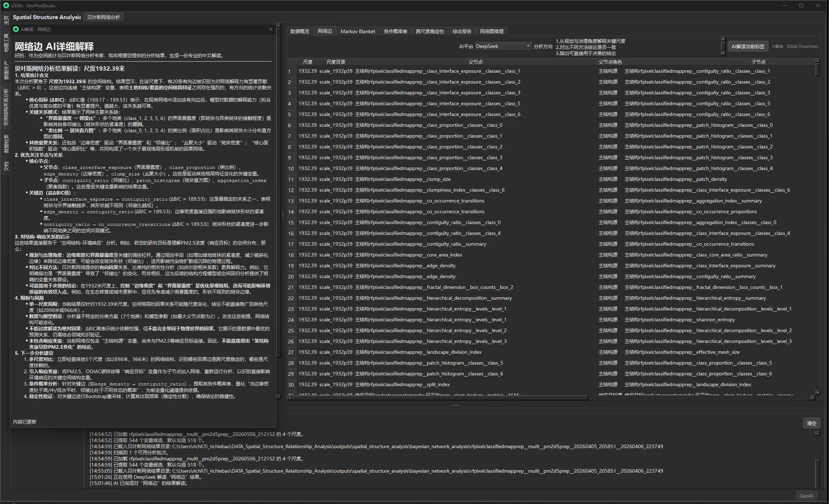Viewport: 829px width, 504px height.
Task: Click the 父节点 column header
Action: tap(475, 62)
